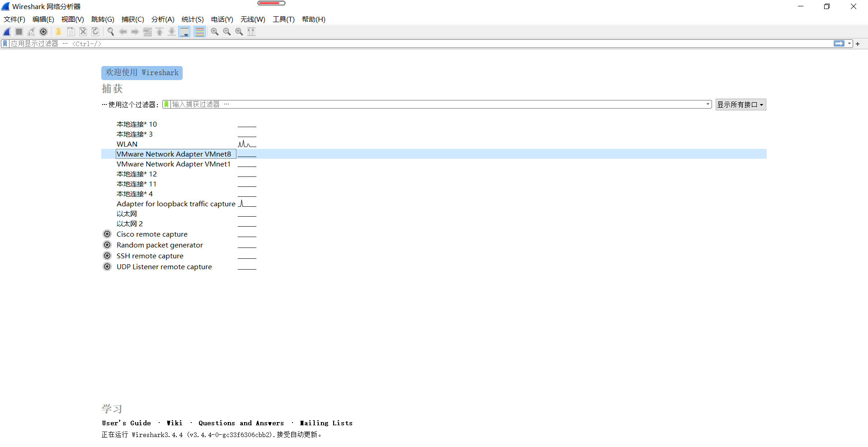Image resolution: width=868 pixels, height=447 pixels.
Task: Select the 本地连接* 4 interface
Action: [x=434, y=194]
